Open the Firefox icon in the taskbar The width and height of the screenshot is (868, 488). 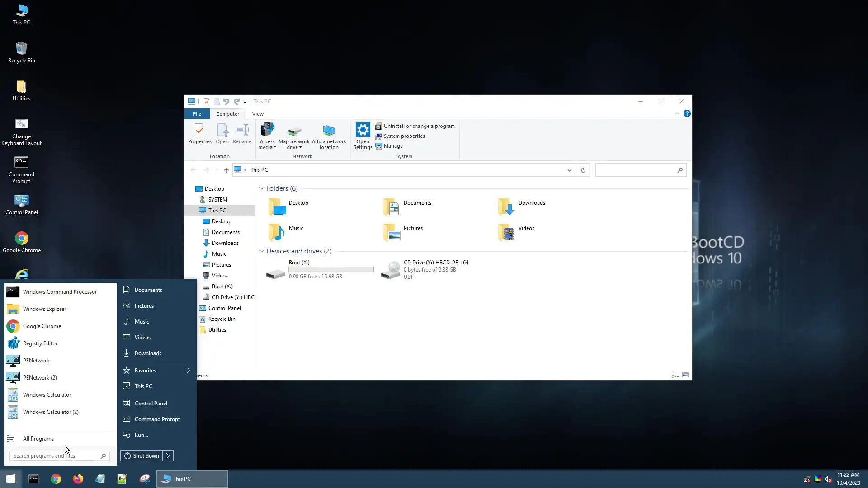[x=78, y=479]
